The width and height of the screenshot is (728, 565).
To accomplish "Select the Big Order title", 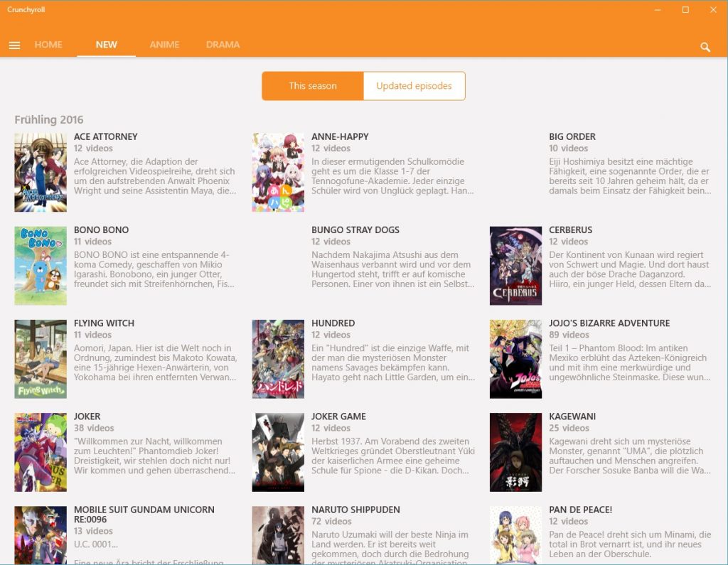I will (572, 137).
